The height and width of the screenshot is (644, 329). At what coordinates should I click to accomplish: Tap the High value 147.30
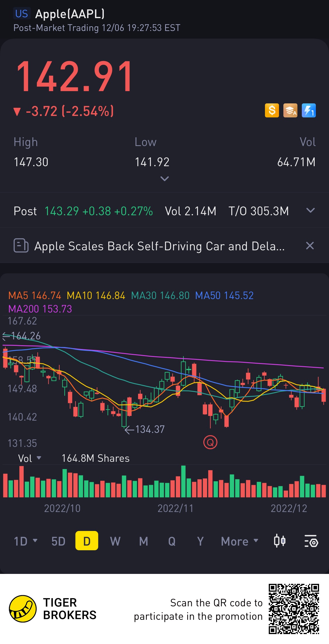coord(31,162)
